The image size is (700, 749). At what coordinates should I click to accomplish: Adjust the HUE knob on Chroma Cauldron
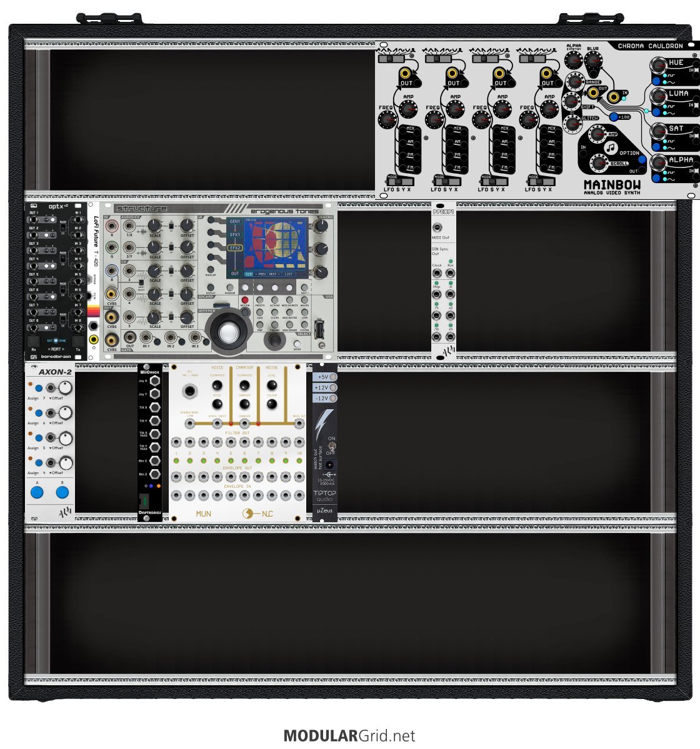click(658, 66)
